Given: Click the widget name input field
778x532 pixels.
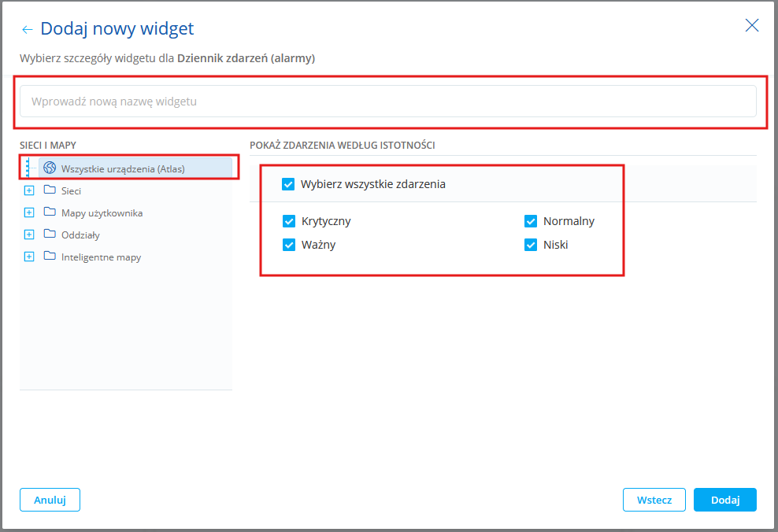Looking at the screenshot, I should 387,102.
